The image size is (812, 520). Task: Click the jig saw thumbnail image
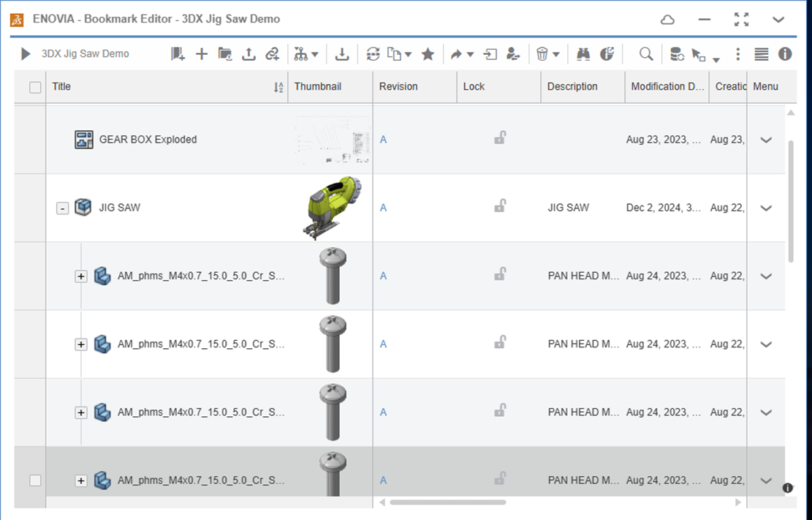click(331, 208)
